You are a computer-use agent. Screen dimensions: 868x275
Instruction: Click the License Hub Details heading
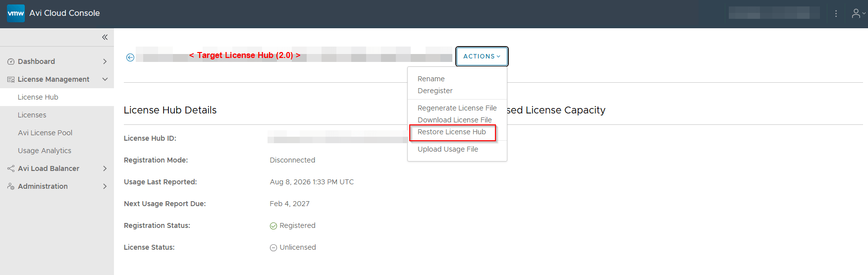tap(170, 110)
